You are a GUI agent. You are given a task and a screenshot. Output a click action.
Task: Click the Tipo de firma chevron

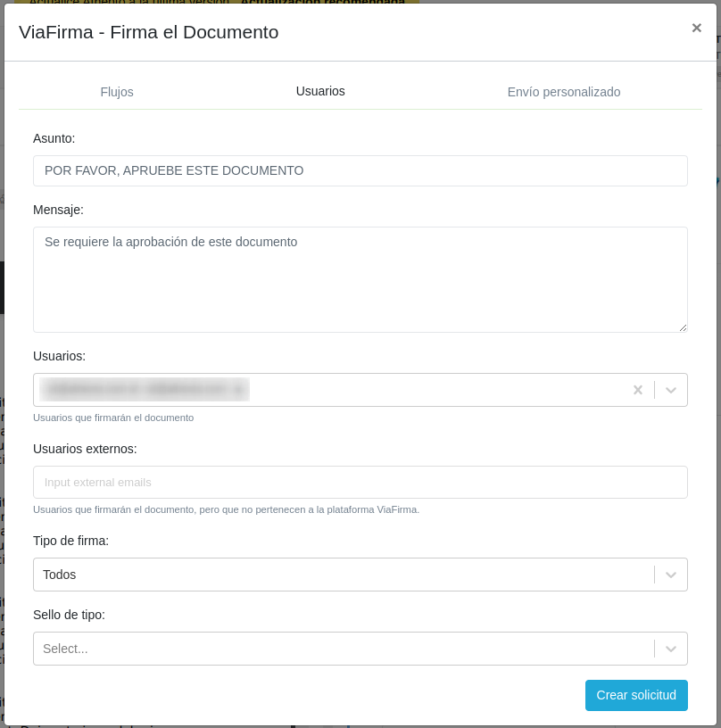[671, 575]
